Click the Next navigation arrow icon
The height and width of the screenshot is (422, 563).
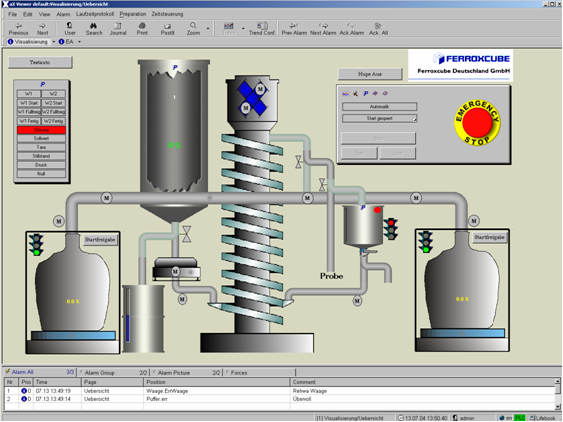42,25
